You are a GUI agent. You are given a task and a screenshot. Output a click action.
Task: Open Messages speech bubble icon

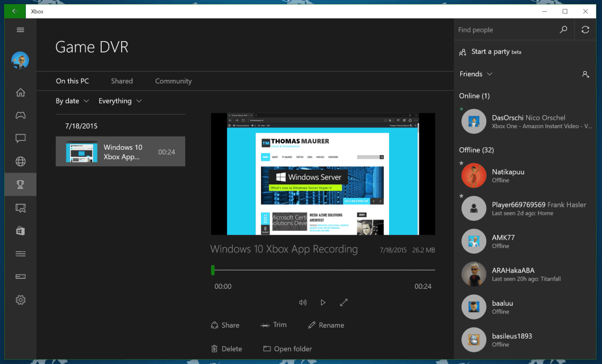[21, 138]
